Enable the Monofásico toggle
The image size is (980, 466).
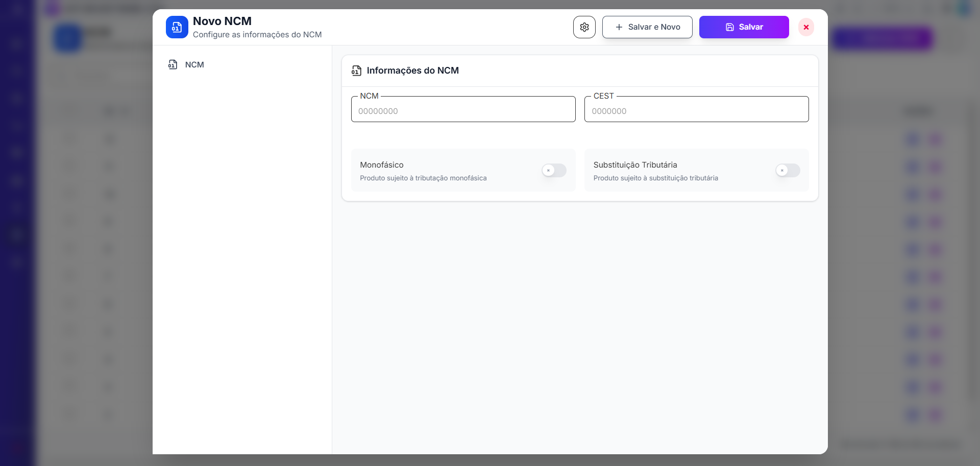(554, 170)
